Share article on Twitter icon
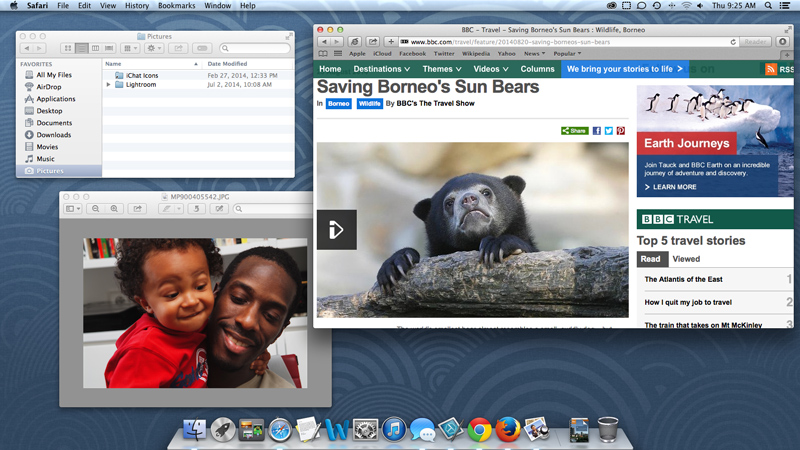 coord(609,131)
